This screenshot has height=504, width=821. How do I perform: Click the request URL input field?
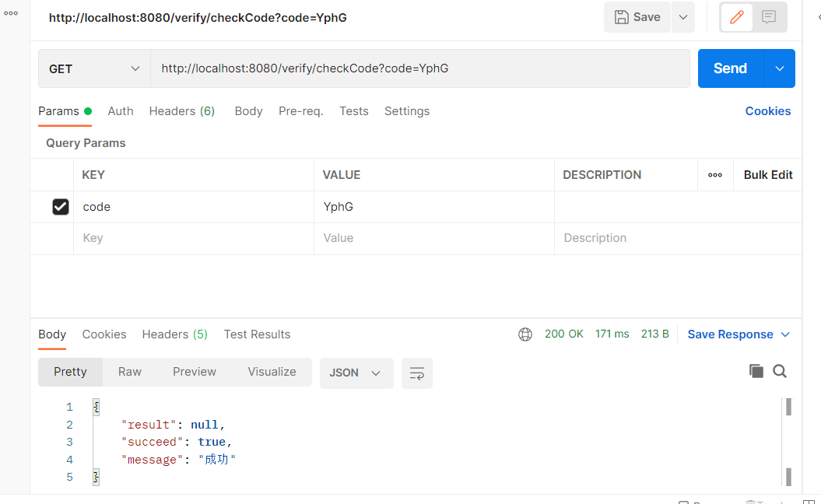pyautogui.click(x=420, y=68)
